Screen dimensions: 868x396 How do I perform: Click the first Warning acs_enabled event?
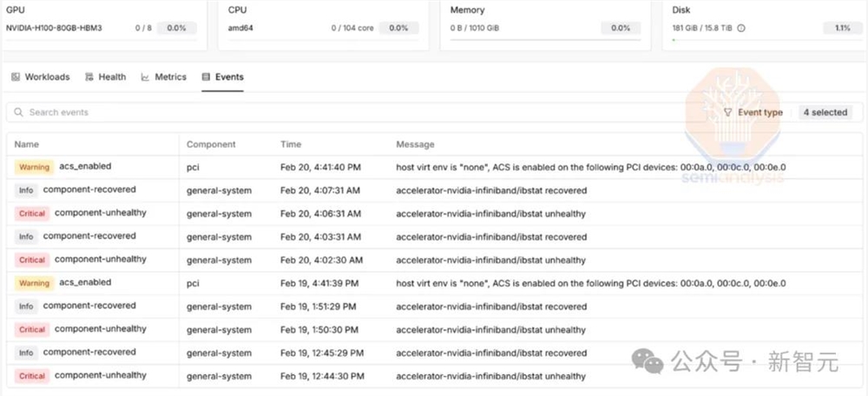pos(85,167)
